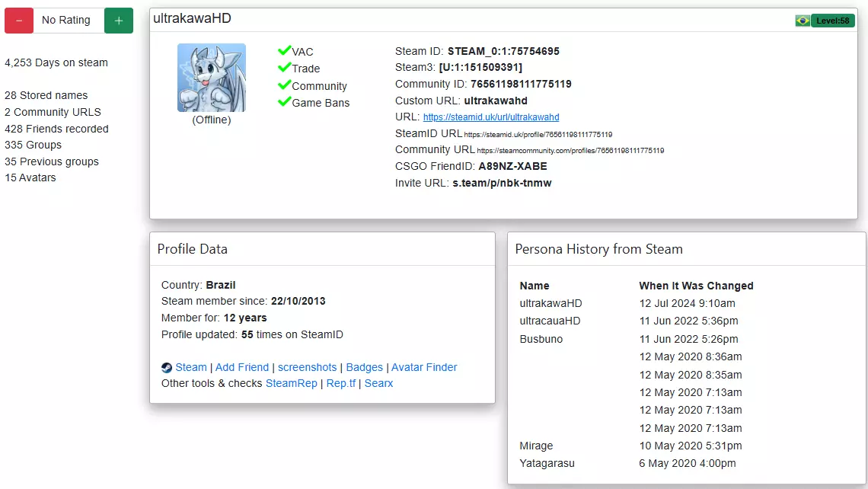Click the '12 May 2020 8:36am' date
The width and height of the screenshot is (868, 489).
pos(691,356)
